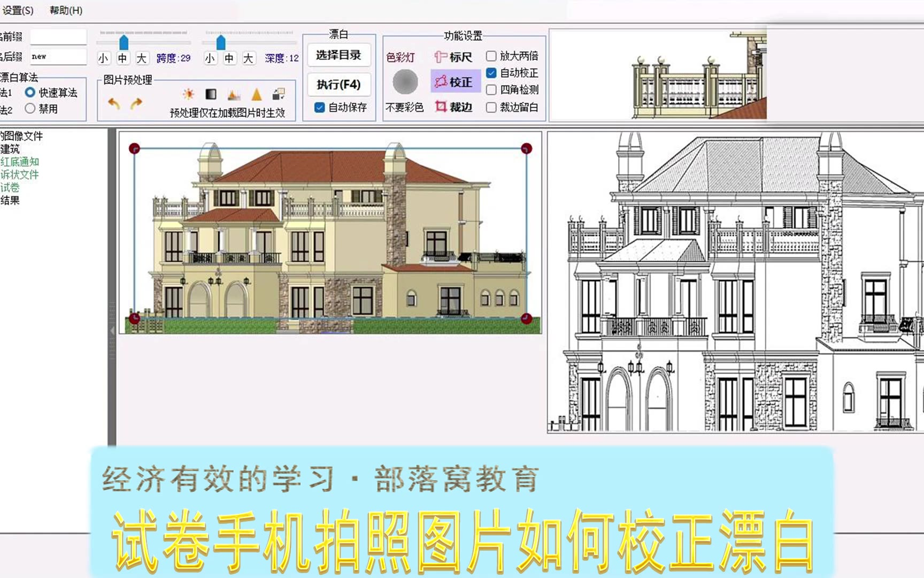Click the top-left red correction corner handle

pyautogui.click(x=134, y=149)
